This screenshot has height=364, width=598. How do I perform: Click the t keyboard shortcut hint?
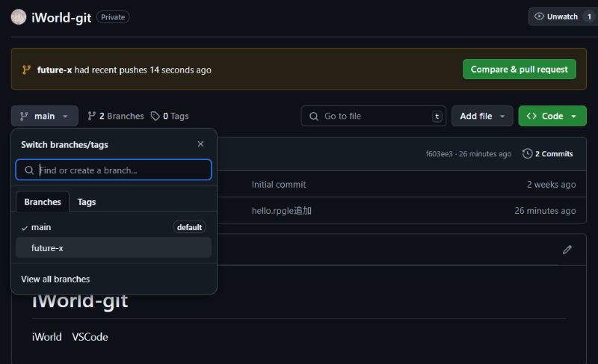click(x=437, y=117)
